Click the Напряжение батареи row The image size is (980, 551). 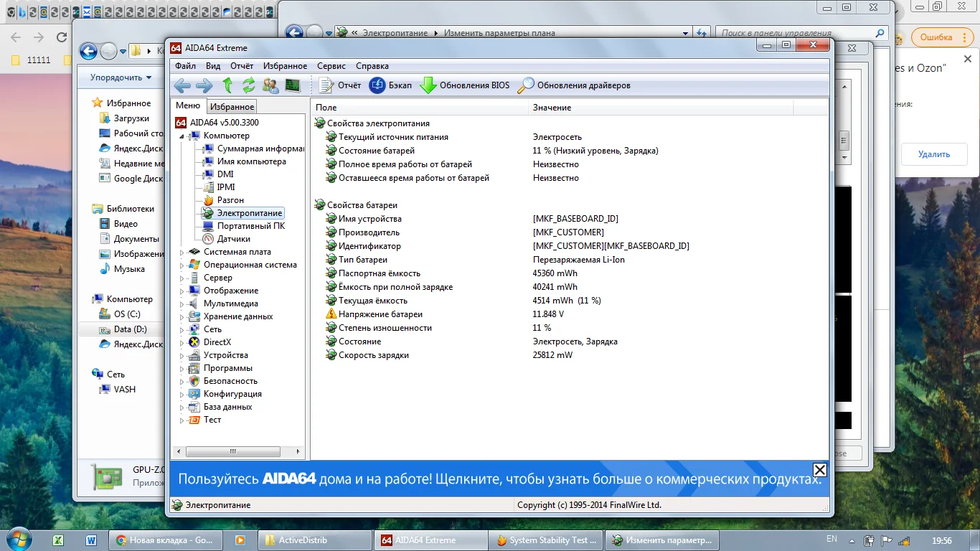pos(570,314)
